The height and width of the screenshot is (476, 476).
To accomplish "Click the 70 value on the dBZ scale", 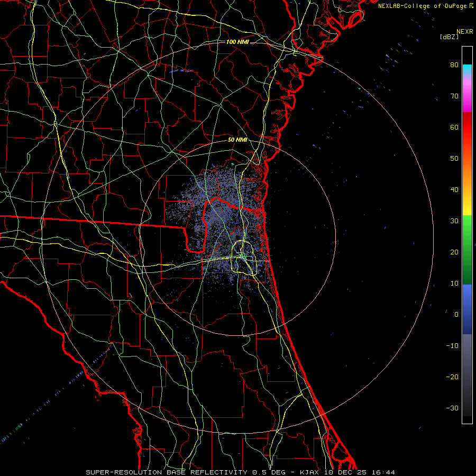I will 454,96.
